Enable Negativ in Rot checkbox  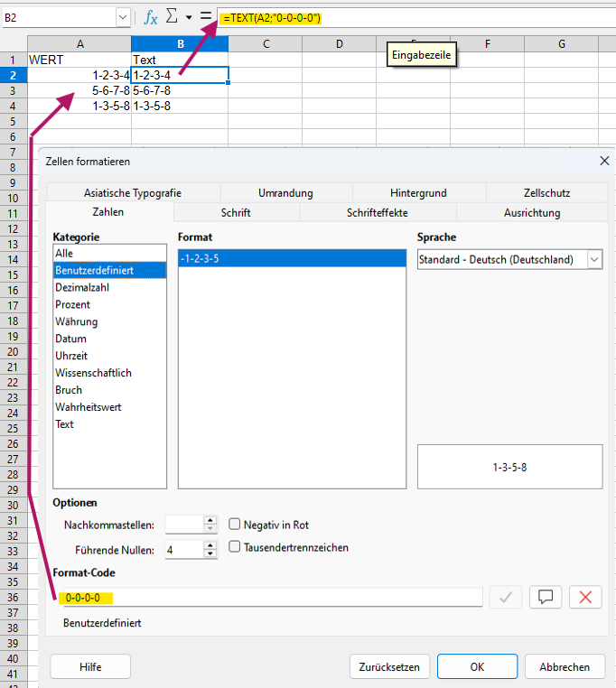pos(235,525)
